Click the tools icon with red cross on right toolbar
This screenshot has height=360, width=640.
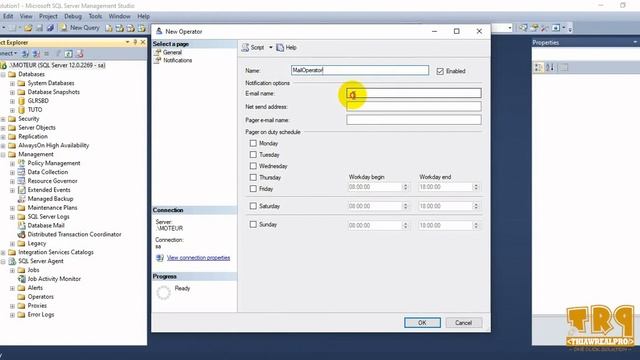pyautogui.click(x=544, y=28)
